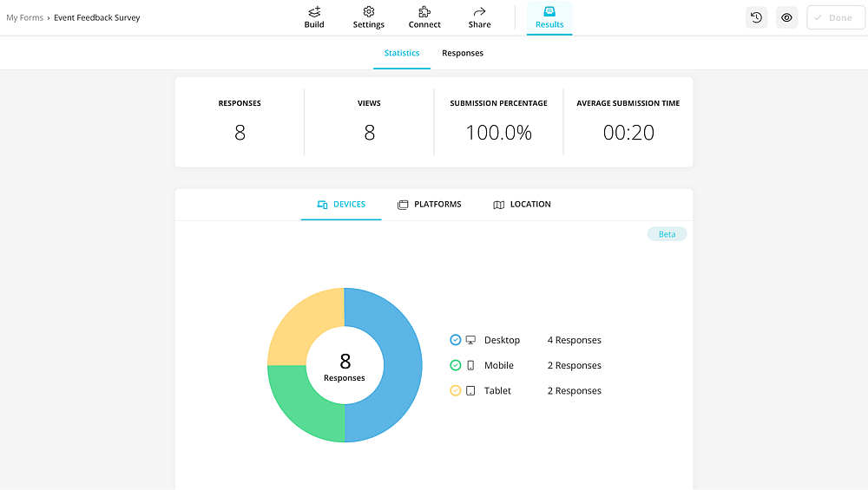Open the Share tab
Viewport: 868px width, 490px height.
point(479,17)
